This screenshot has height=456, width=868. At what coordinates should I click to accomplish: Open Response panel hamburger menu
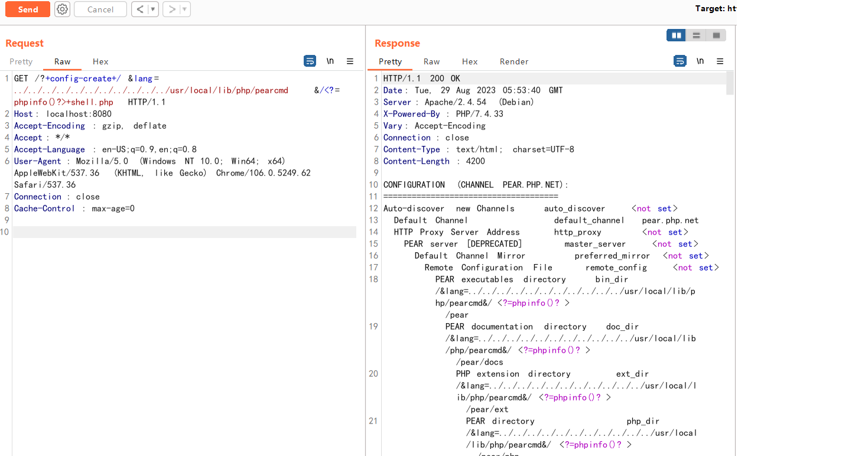tap(720, 61)
